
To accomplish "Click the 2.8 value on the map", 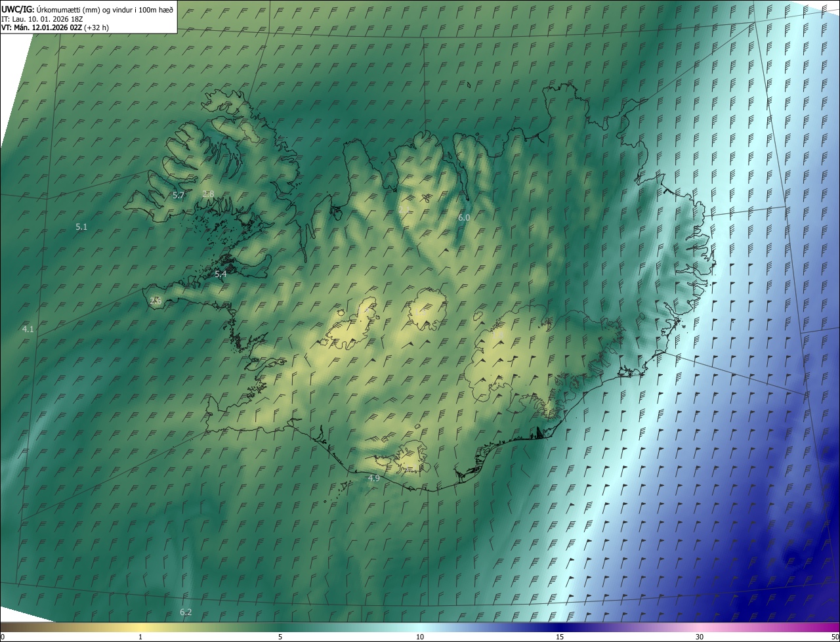I will pyautogui.click(x=208, y=194).
